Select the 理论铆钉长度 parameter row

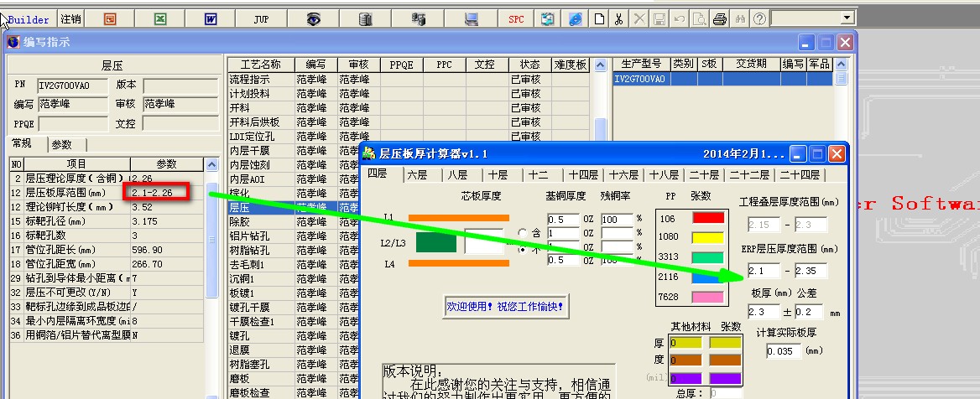107,207
